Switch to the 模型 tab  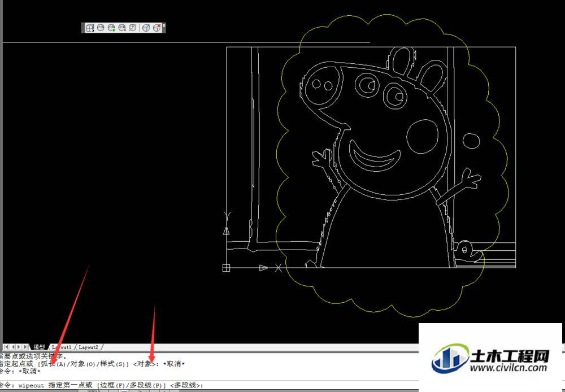[x=39, y=347]
